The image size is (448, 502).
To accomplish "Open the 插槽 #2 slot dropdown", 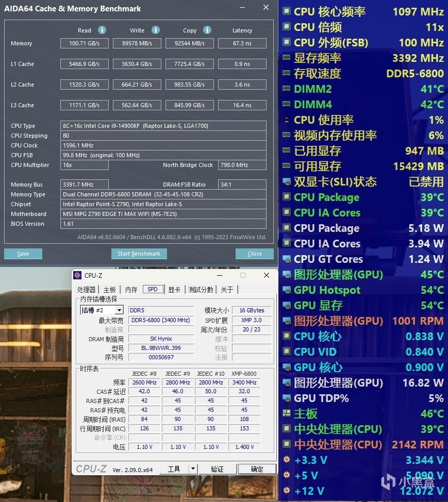I will click(119, 310).
